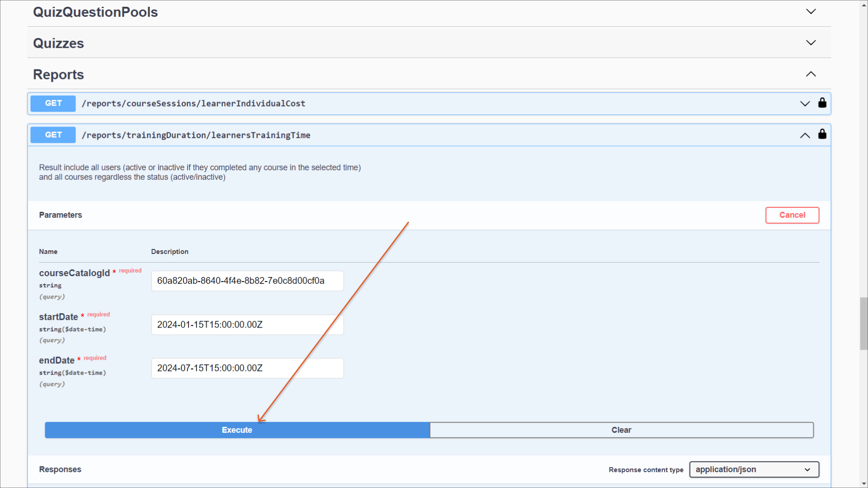This screenshot has height=488, width=868.
Task: Expand the QuizQuestionPools section
Action: coord(811,12)
